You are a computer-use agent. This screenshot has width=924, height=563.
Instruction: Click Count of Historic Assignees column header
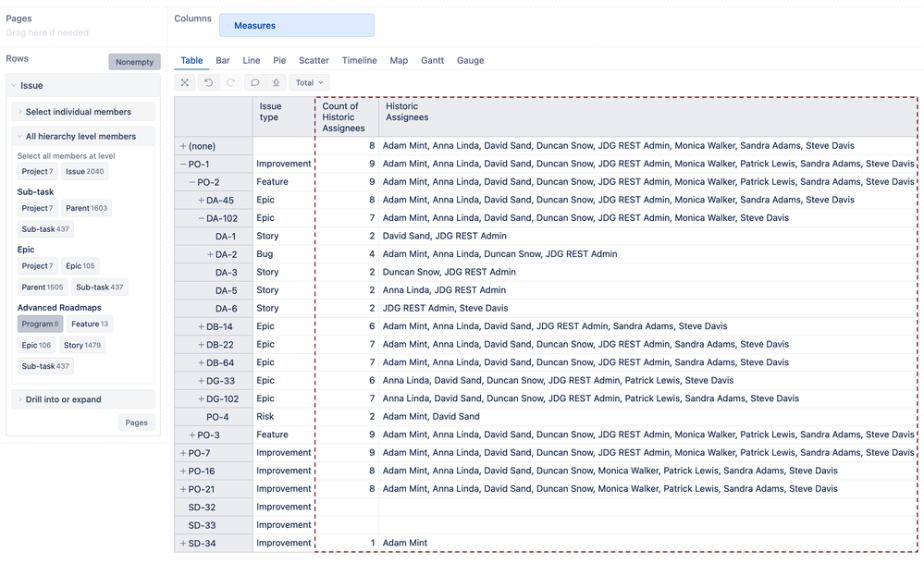click(x=347, y=116)
